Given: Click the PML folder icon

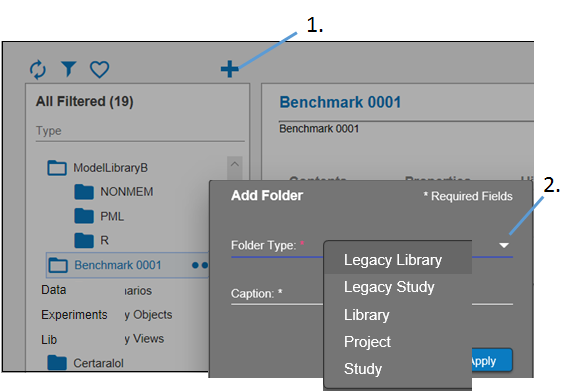Looking at the screenshot, I should click(x=84, y=216).
